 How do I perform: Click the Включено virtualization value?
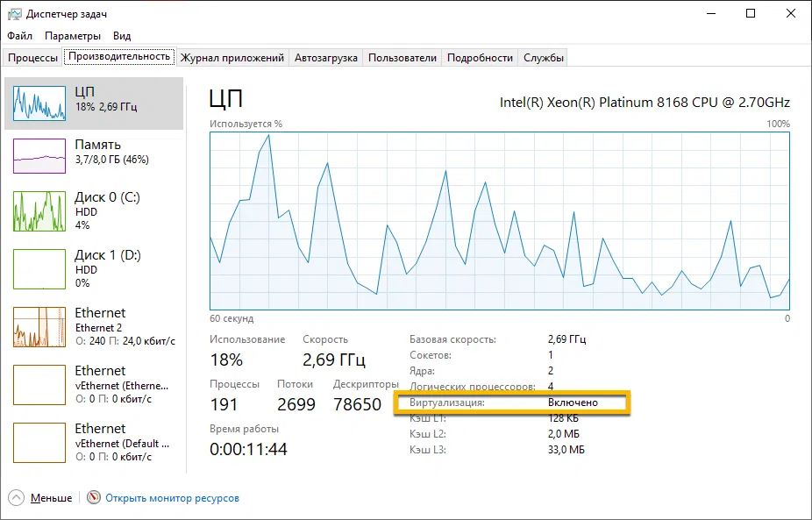(x=573, y=402)
